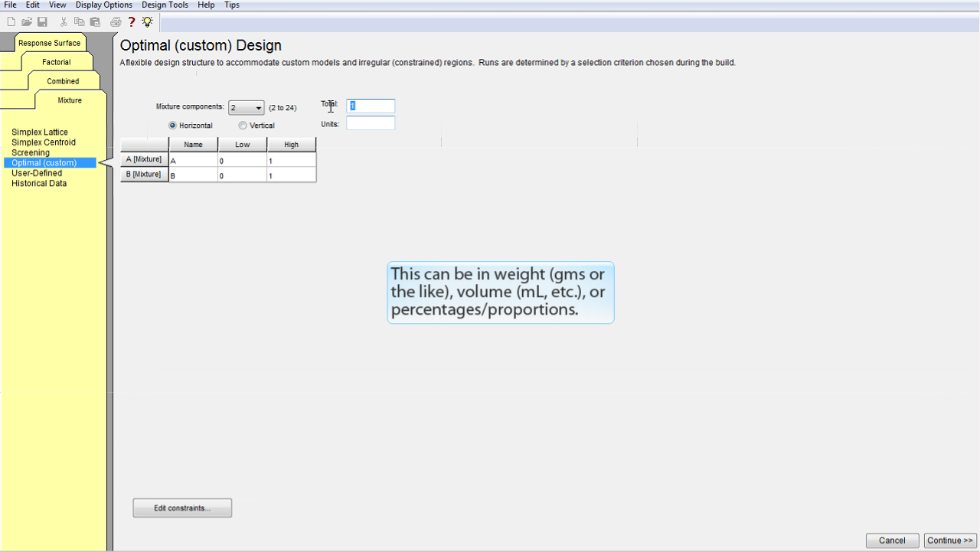
Task: Click the High cell for component B
Action: [291, 175]
